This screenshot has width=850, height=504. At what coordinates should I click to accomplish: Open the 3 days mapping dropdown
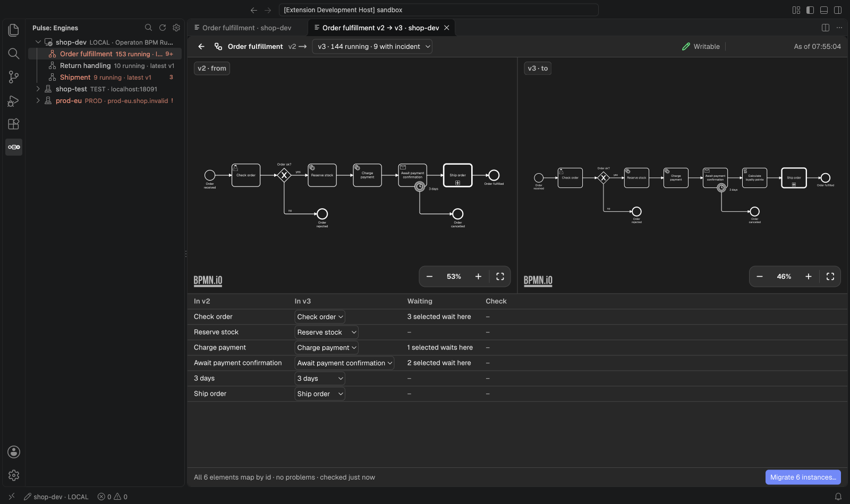pos(320,379)
